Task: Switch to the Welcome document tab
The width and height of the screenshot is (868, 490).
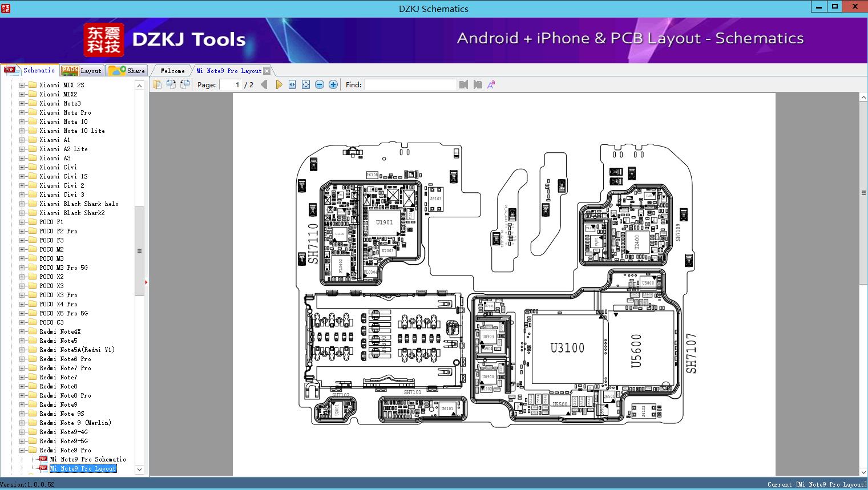Action: point(172,71)
